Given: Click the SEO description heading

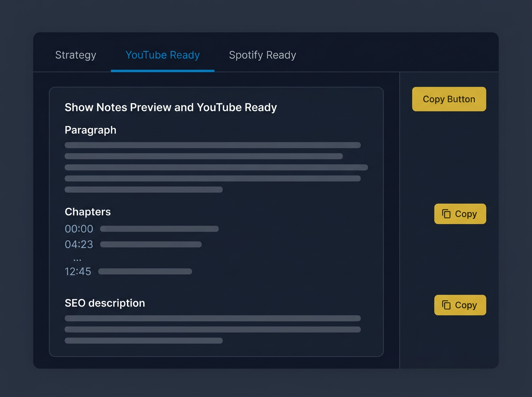Looking at the screenshot, I should pos(105,303).
